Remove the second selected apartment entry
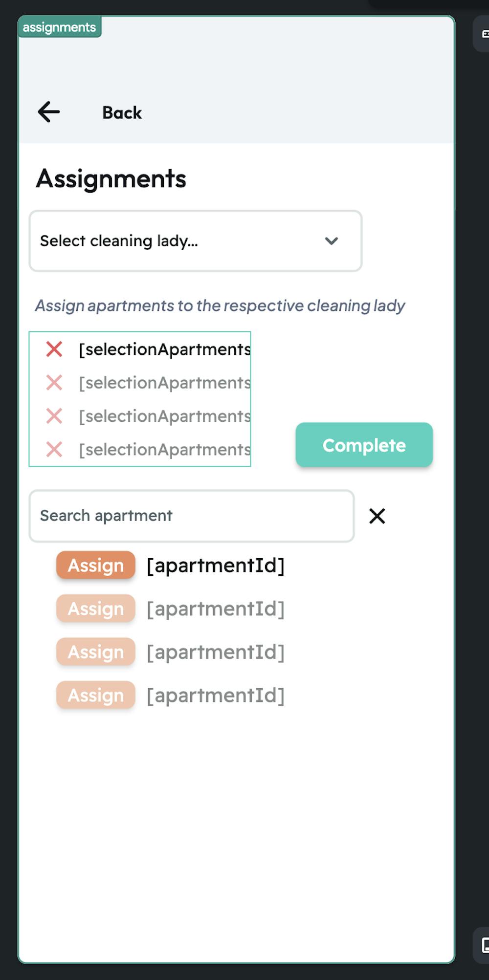Viewport: 489px width, 980px height. (54, 383)
